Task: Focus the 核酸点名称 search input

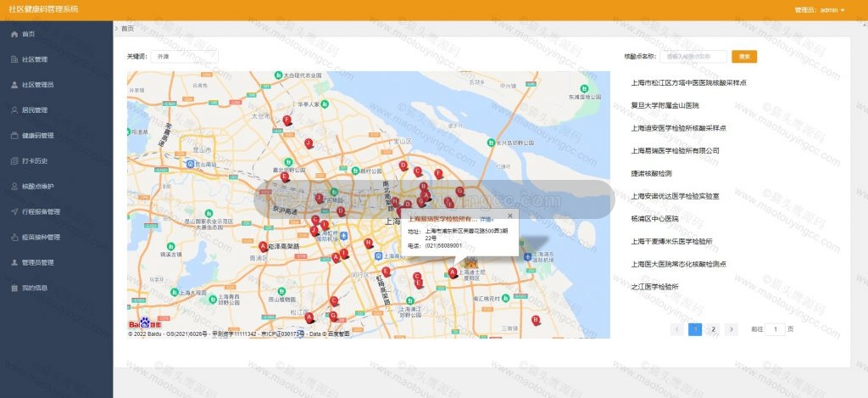Action: click(693, 57)
